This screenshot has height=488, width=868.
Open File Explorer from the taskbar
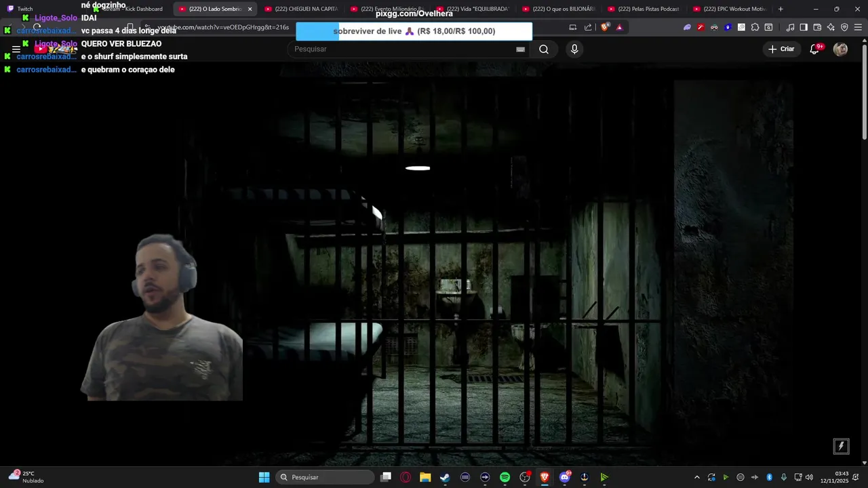pyautogui.click(x=425, y=477)
